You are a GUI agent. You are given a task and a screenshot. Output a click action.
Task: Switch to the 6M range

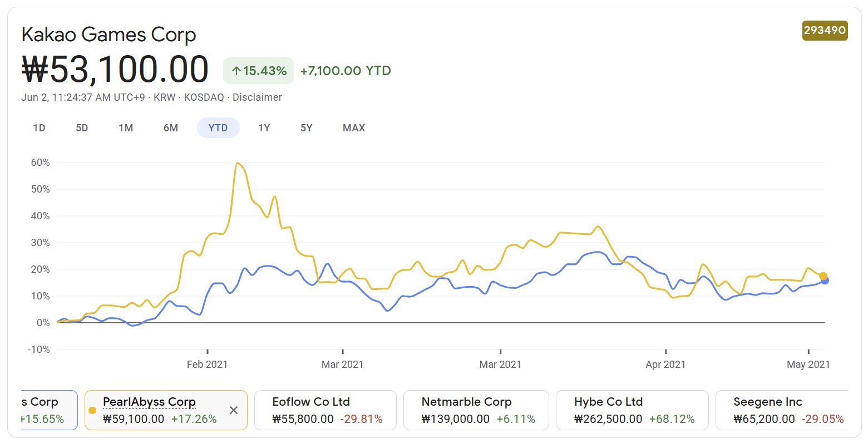tap(171, 128)
